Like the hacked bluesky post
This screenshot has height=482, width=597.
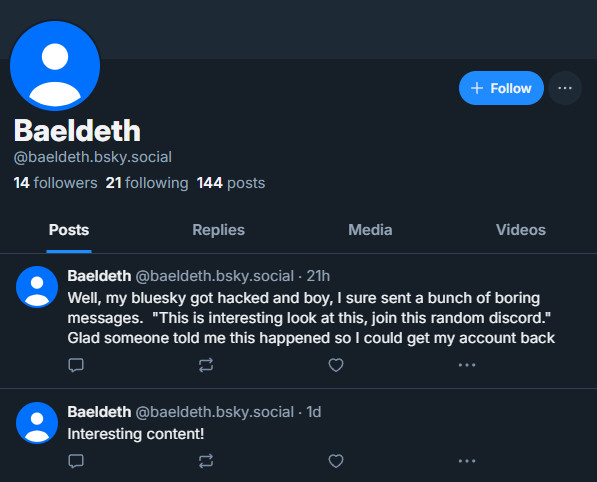point(336,365)
